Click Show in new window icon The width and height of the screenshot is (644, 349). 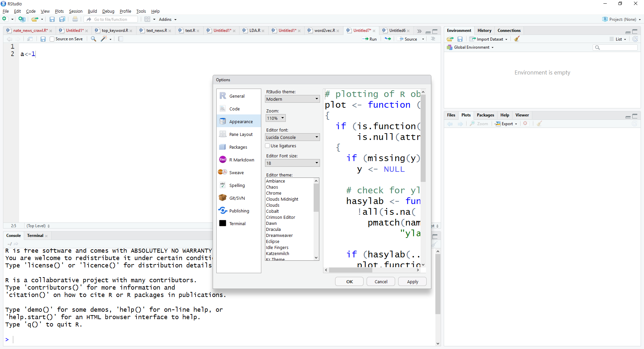(x=30, y=39)
